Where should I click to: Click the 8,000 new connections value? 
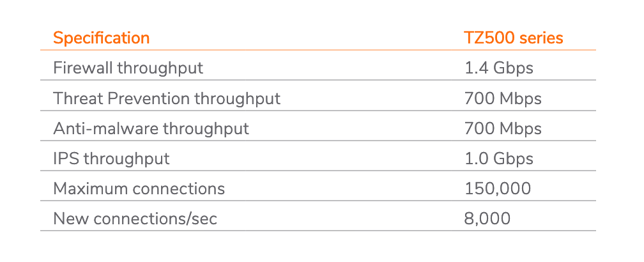(487, 219)
